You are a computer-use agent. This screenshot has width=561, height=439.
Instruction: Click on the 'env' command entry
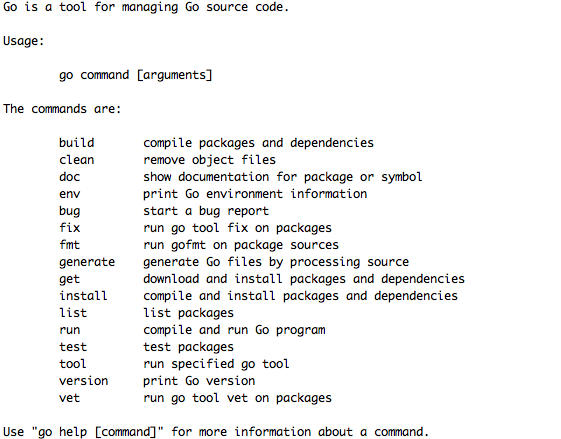[x=69, y=194]
